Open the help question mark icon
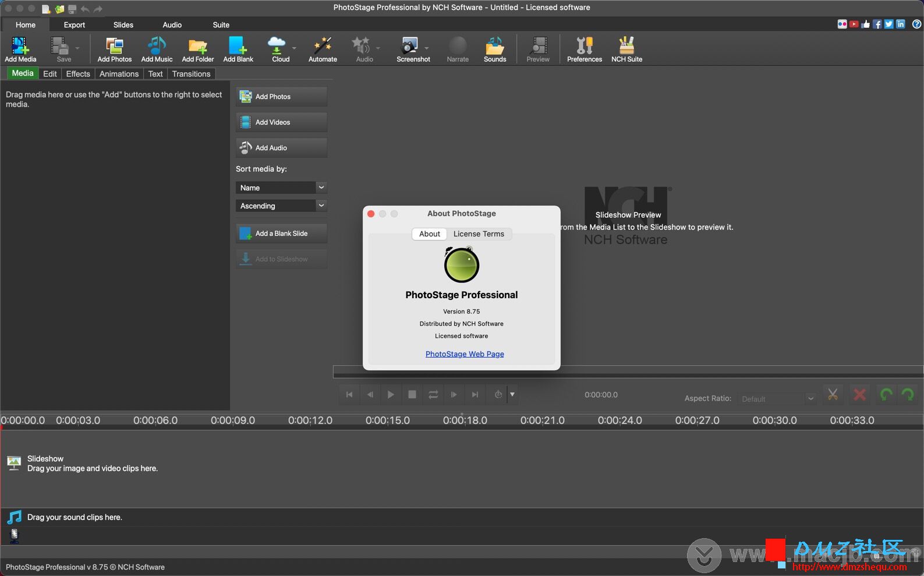This screenshot has height=576, width=924. pos(916,24)
